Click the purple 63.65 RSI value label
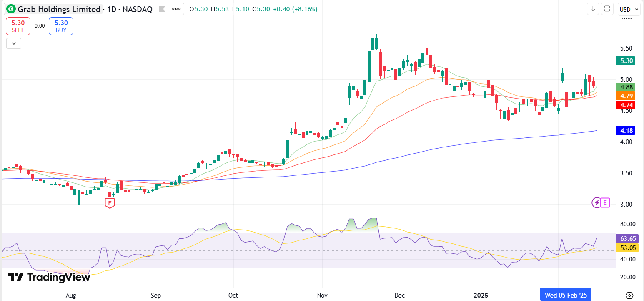Screen dimensions: 644x301 pos(626,239)
